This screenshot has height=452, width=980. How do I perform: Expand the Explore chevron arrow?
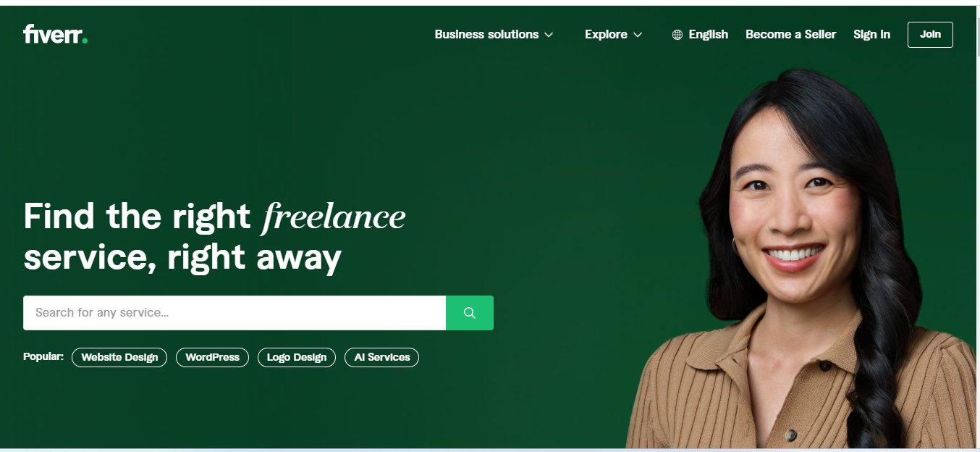click(x=638, y=35)
